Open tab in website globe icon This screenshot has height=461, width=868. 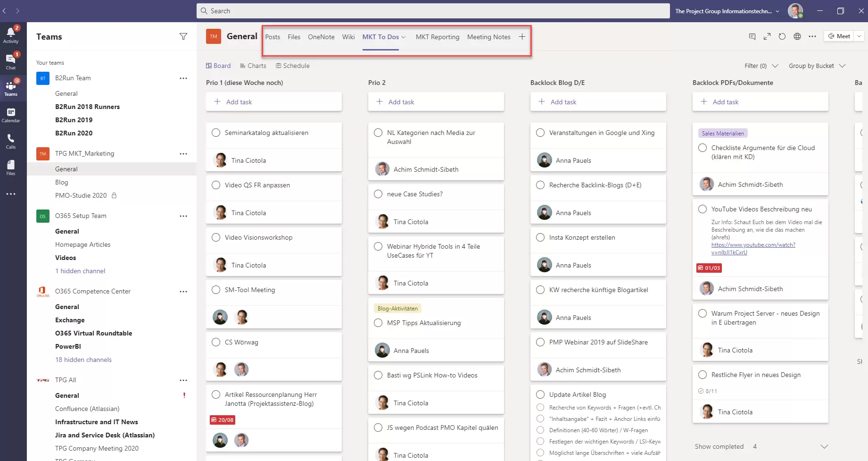click(797, 36)
